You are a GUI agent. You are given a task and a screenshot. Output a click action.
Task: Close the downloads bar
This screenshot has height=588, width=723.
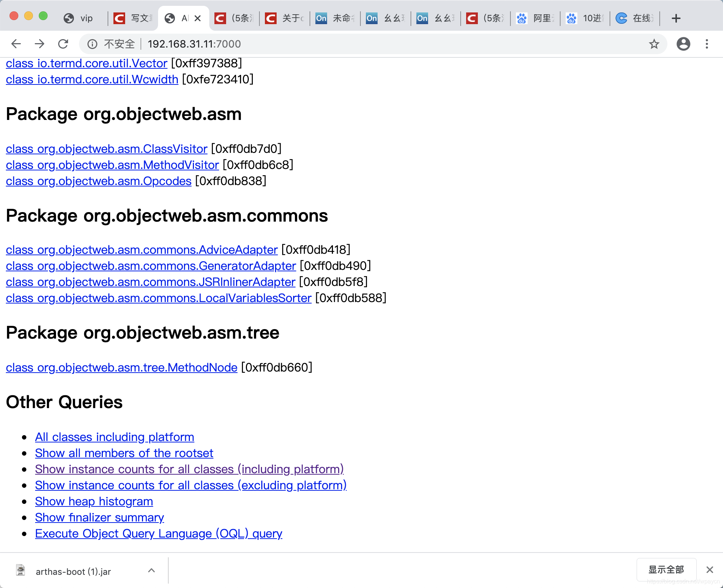710,570
